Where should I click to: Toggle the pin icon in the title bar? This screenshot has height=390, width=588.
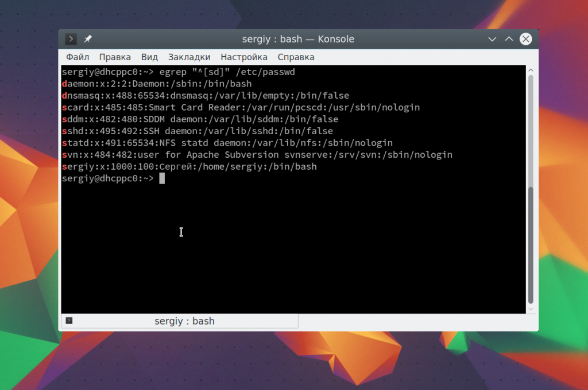pyautogui.click(x=88, y=39)
